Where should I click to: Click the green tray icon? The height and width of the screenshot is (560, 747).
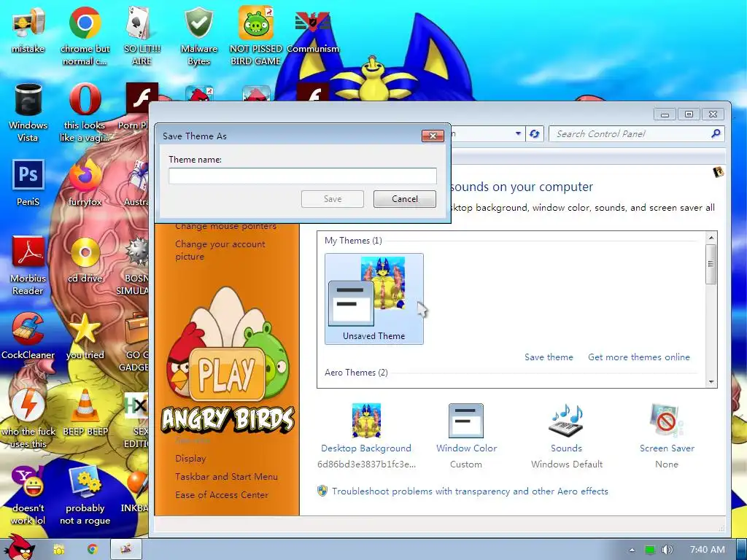pyautogui.click(x=650, y=550)
